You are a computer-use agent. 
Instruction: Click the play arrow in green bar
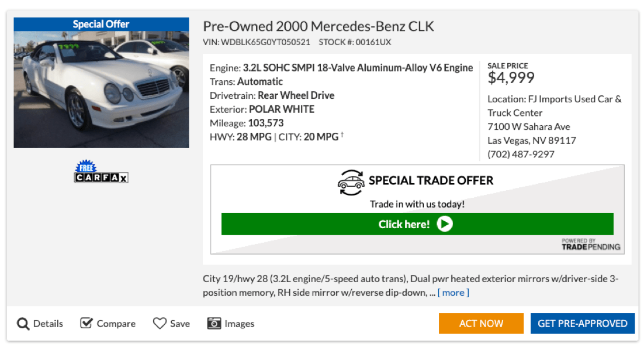[x=445, y=224]
